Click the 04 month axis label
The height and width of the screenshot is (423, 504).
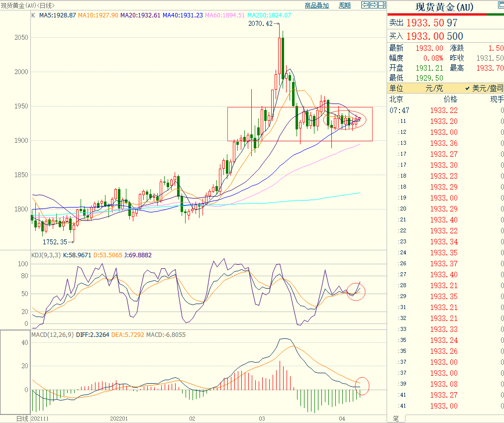pos(342,419)
